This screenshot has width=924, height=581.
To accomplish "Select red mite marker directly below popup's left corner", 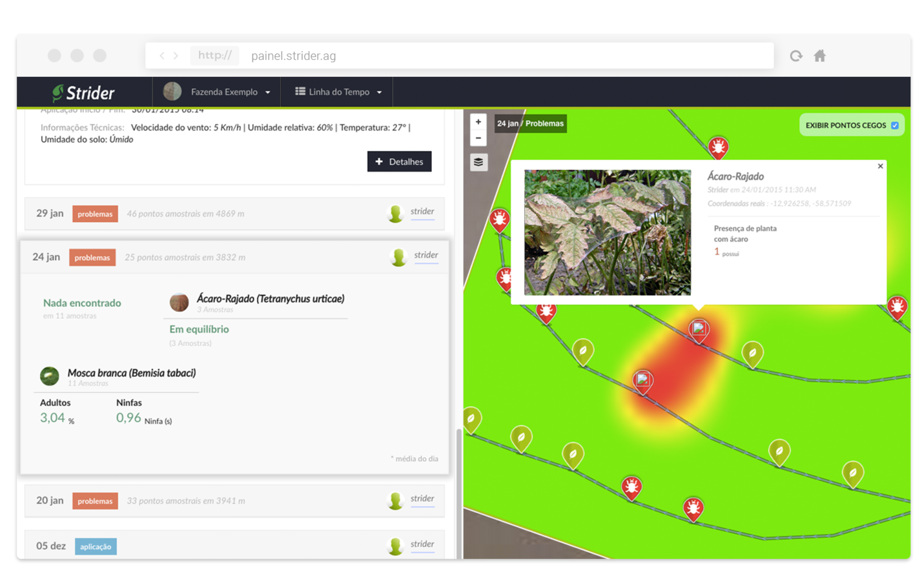I will coord(546,312).
